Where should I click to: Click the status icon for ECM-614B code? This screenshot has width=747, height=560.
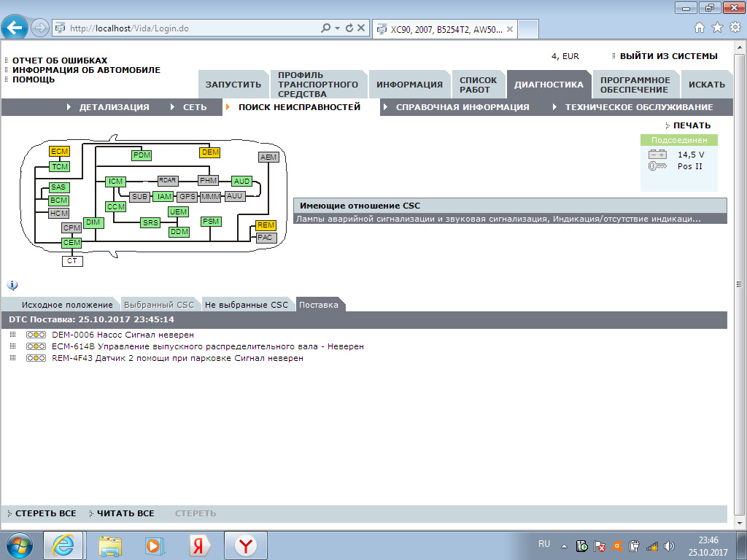(36, 346)
